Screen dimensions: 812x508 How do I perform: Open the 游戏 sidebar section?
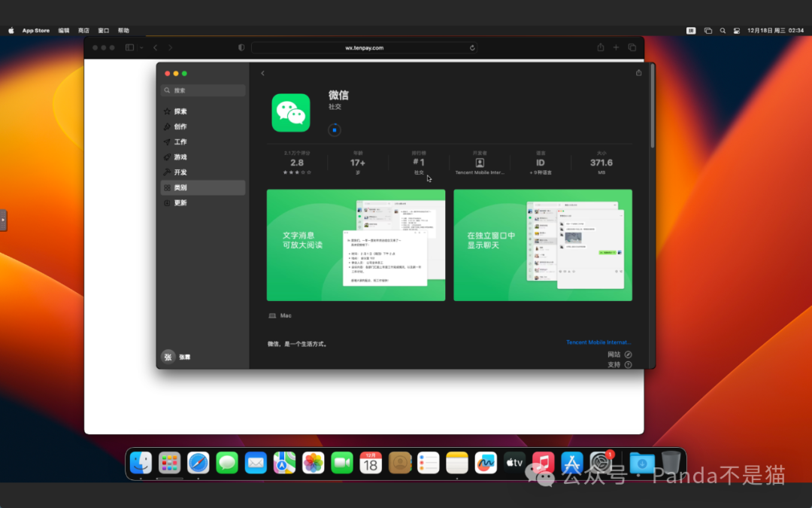tap(203, 157)
